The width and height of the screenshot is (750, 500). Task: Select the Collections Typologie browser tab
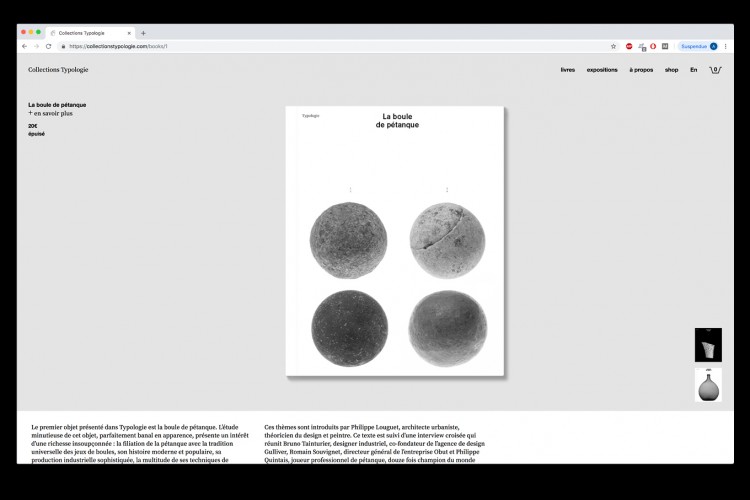point(90,33)
